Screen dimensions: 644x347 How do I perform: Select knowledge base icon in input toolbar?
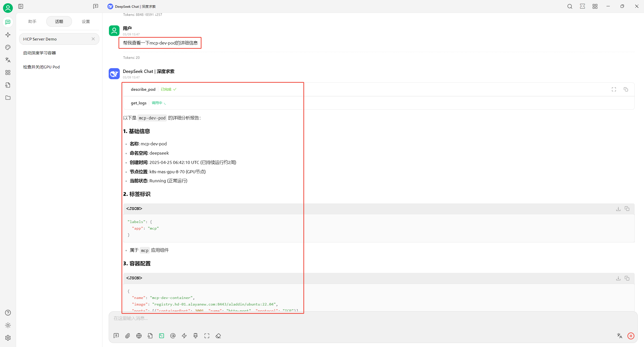point(150,336)
